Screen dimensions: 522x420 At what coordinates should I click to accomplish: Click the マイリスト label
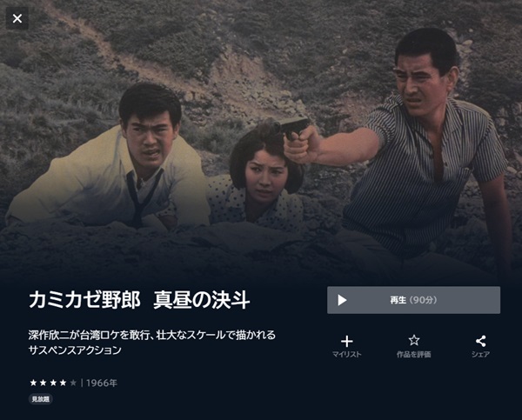coord(346,354)
